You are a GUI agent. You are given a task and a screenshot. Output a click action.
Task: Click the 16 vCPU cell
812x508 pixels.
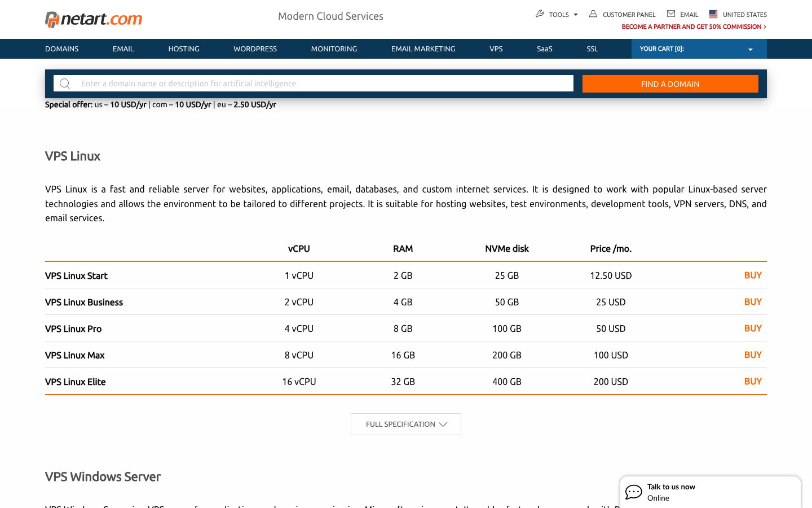299,382
